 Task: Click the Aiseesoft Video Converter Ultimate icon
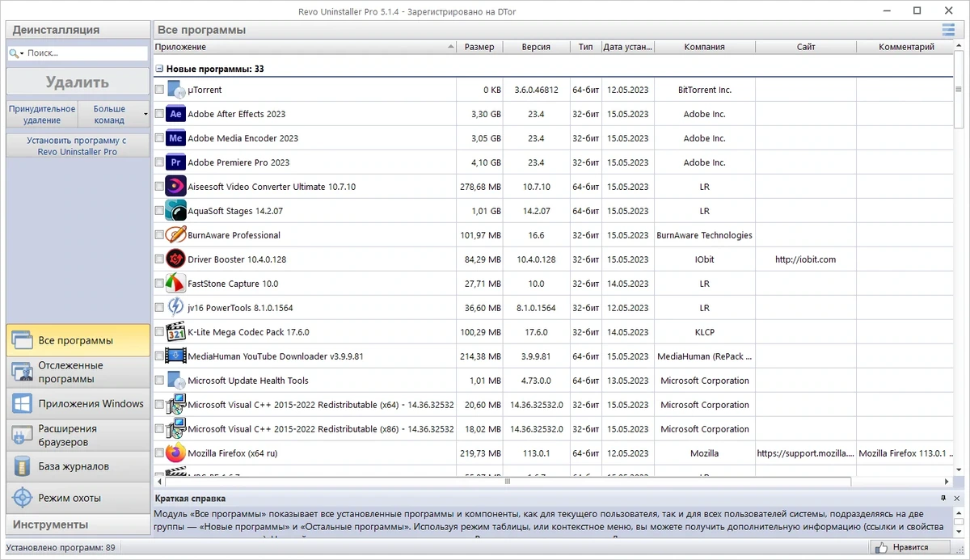[175, 187]
